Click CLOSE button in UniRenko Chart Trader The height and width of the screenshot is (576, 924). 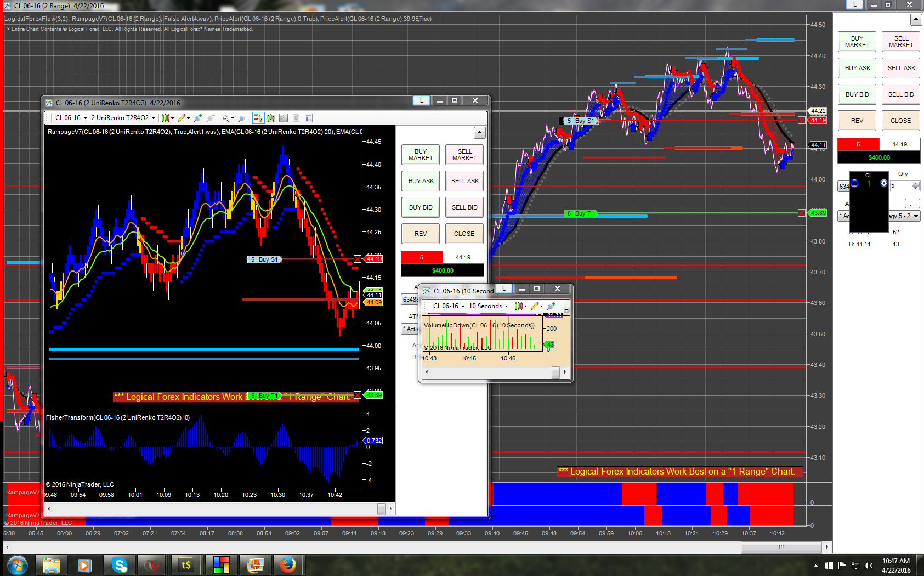pyautogui.click(x=464, y=234)
